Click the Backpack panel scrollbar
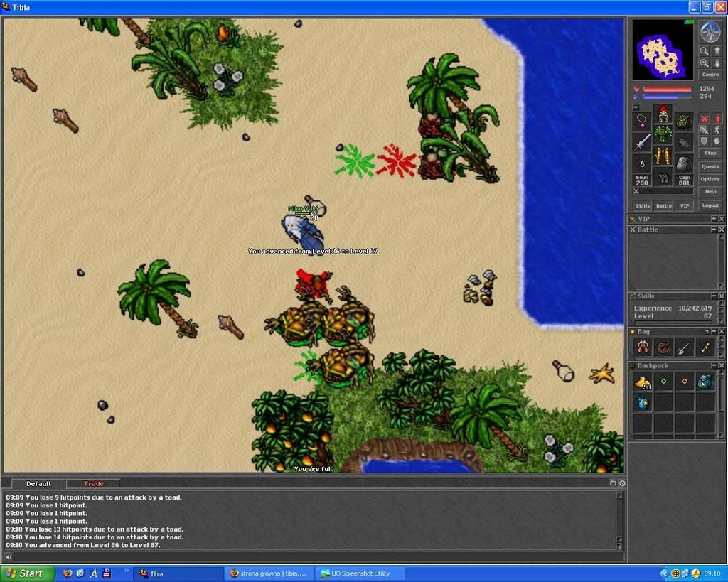 click(722, 405)
